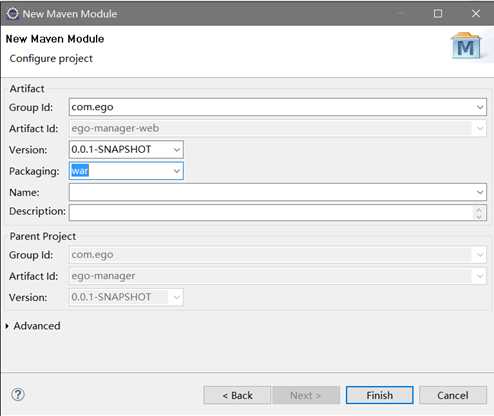Click the disabled Next button
494x416 pixels.
(x=306, y=395)
